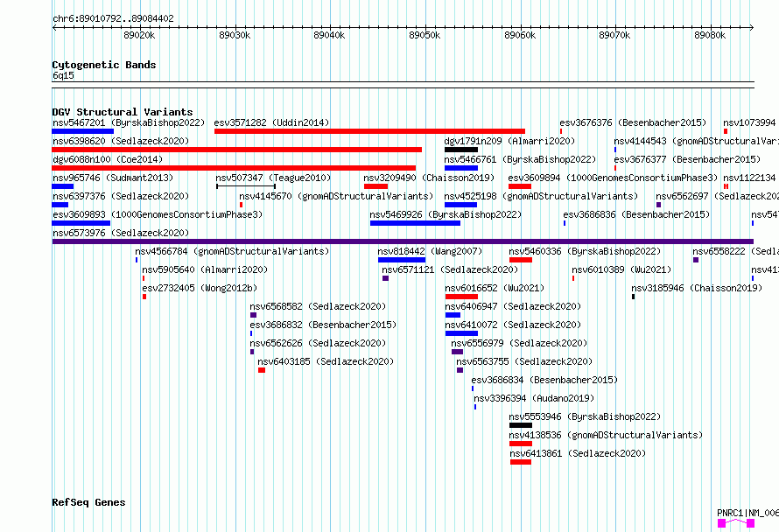Click the PNRC1 gene glyph in RefSeq
The image size is (779, 532).
pyautogui.click(x=736, y=523)
